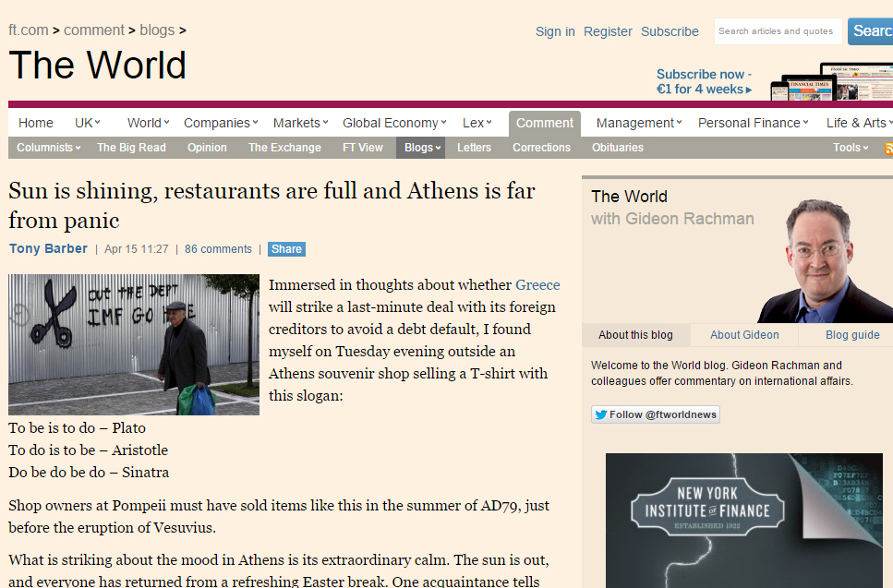Click the RSS feed icon
The width and height of the screenshot is (893, 588).
(x=888, y=149)
